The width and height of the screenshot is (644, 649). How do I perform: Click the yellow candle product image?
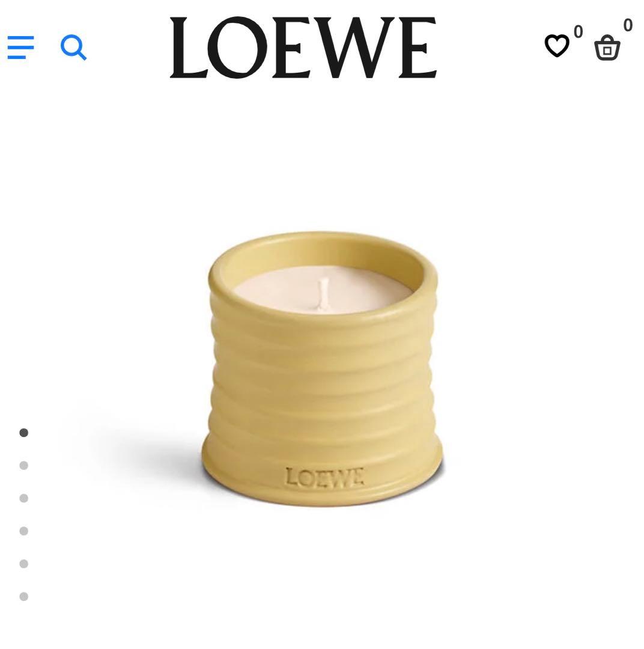point(322,368)
